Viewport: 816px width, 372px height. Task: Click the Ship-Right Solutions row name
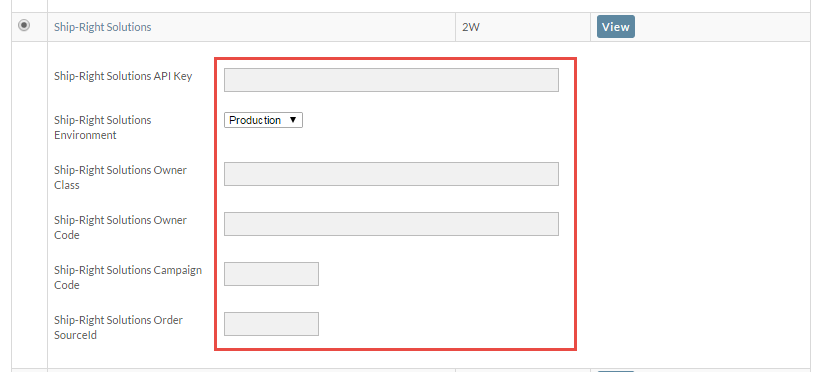[x=103, y=27]
